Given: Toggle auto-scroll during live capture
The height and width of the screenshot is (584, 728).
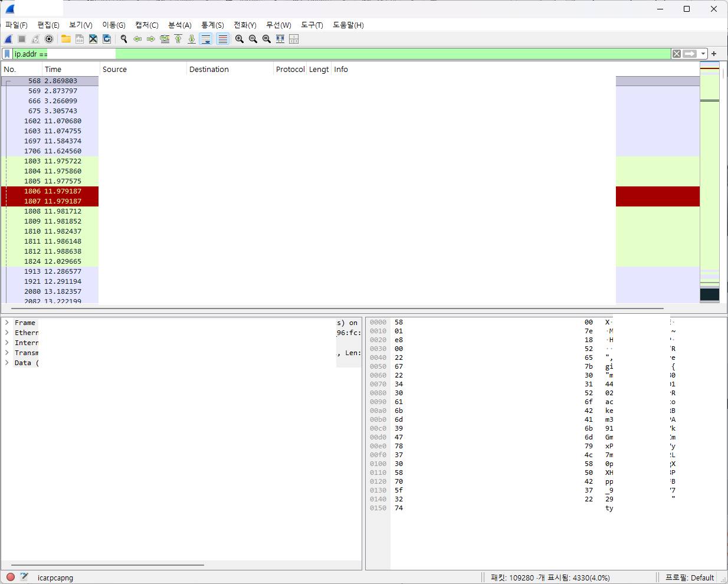Looking at the screenshot, I should pyautogui.click(x=206, y=39).
